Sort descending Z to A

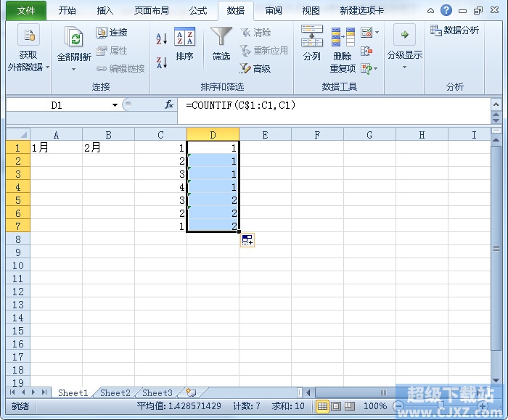(162, 62)
